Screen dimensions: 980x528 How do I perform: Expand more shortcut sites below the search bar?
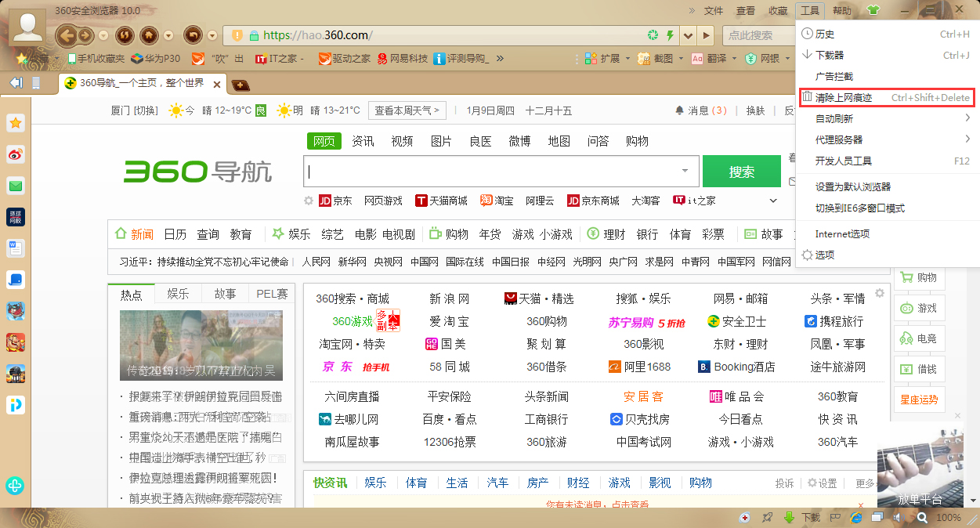[x=772, y=201]
